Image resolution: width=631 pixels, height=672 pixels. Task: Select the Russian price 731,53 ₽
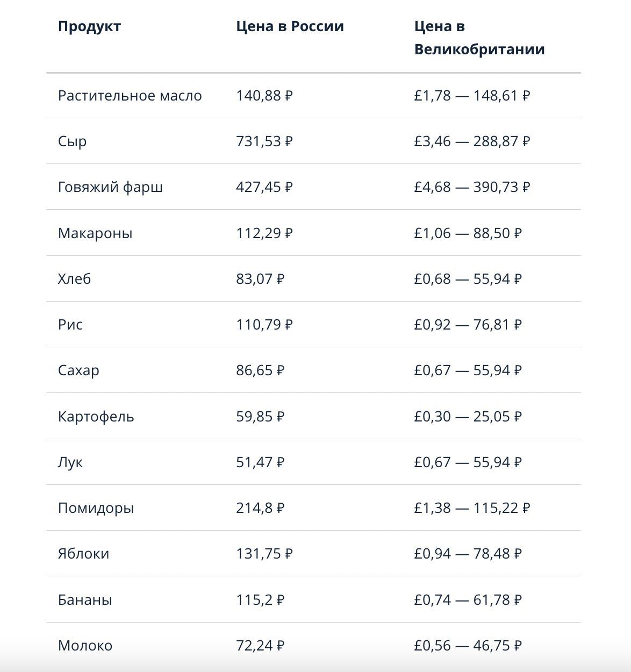pos(264,141)
